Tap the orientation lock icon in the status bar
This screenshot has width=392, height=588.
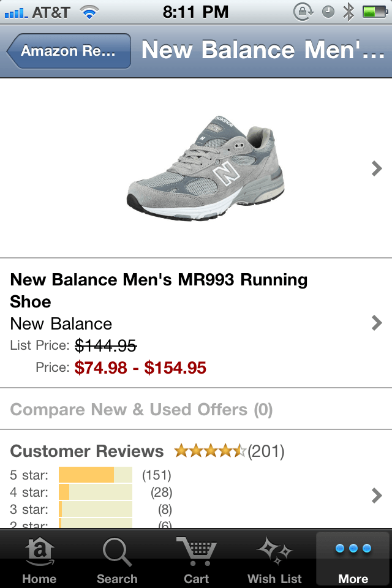click(x=303, y=10)
